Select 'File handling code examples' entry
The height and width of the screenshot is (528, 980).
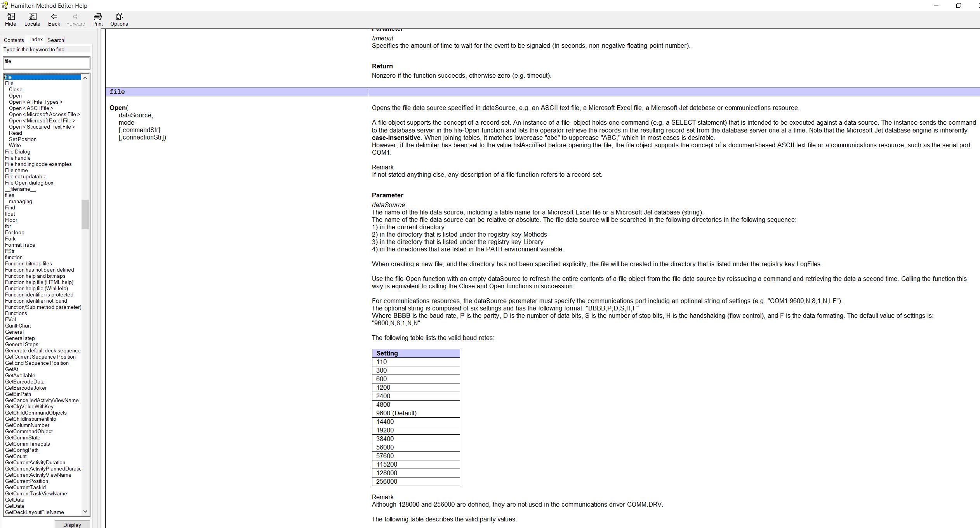(38, 164)
